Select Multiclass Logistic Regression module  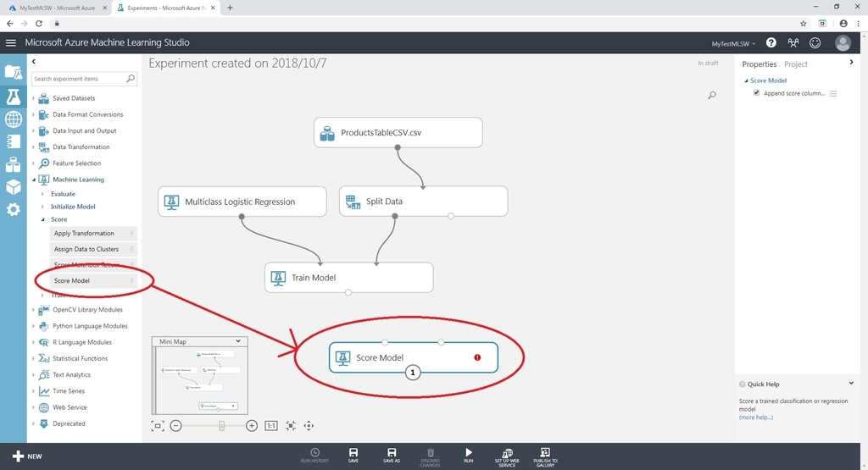tap(242, 202)
